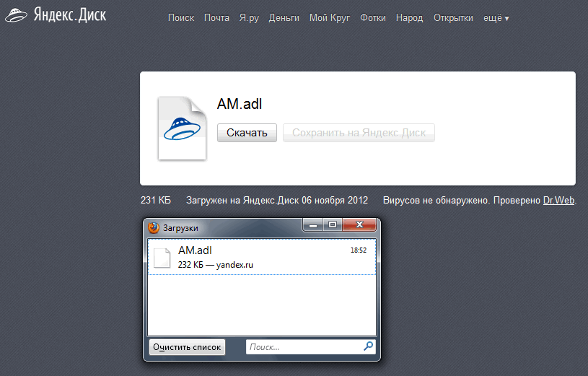Viewport: 588px width, 376px height.
Task: Click the AM.adl file icon on the page
Action: [x=182, y=128]
